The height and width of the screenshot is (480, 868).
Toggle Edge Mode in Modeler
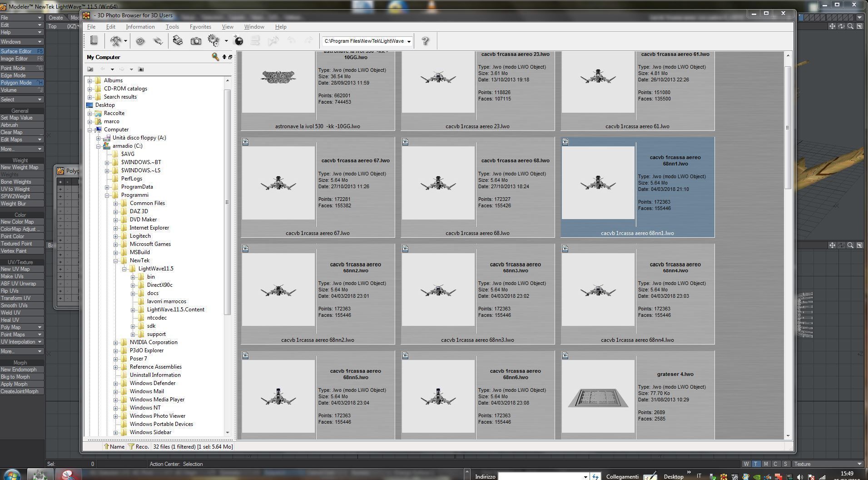(x=22, y=75)
